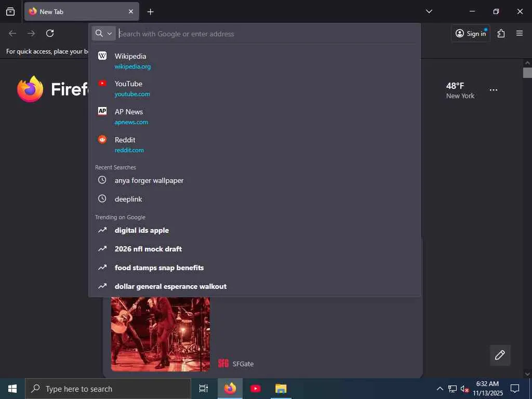Click the Firefox logo on the new tab page
The image size is (532, 399).
click(x=30, y=89)
